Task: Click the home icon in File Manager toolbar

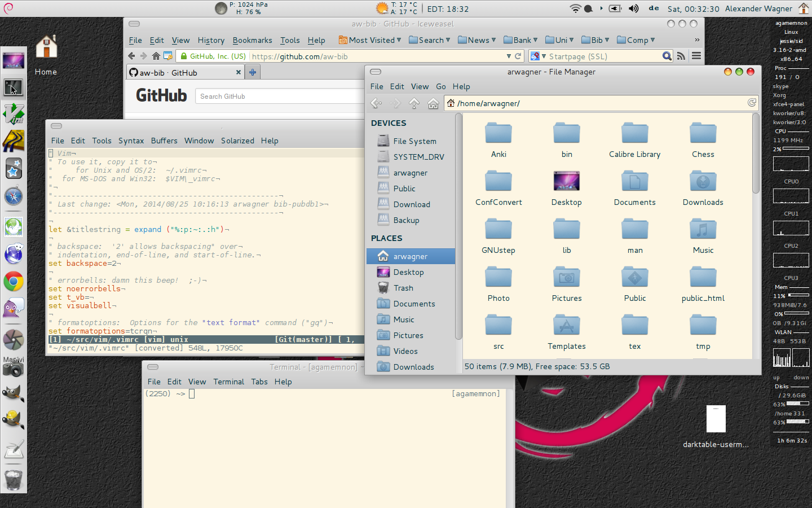Action: click(433, 103)
